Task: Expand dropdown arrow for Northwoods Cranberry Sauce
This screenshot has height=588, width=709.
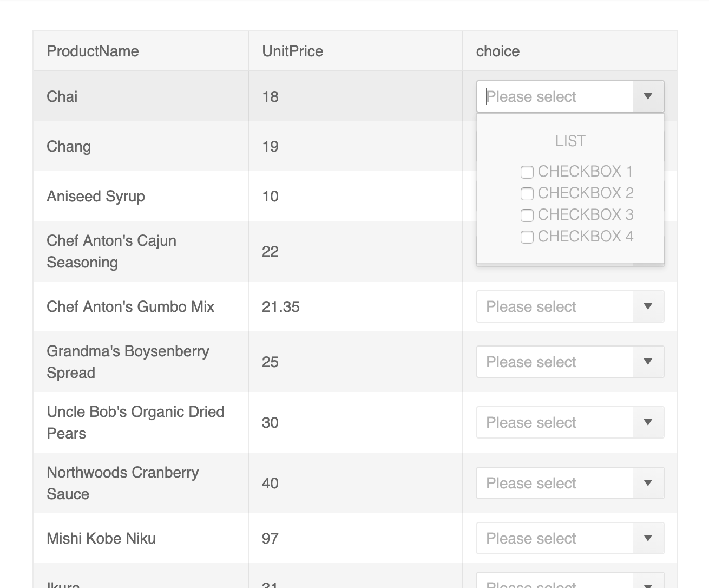Action: [648, 484]
